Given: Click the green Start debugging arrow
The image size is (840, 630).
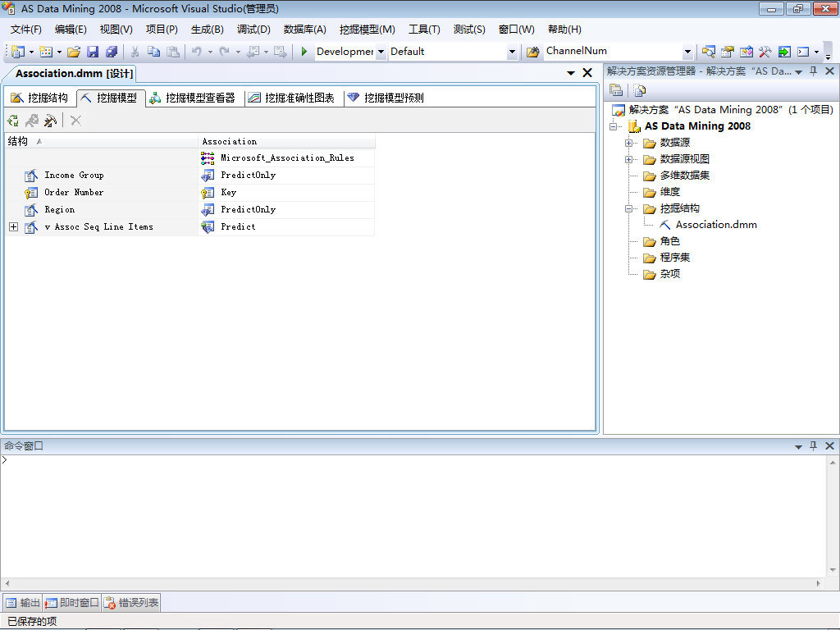Looking at the screenshot, I should point(304,52).
